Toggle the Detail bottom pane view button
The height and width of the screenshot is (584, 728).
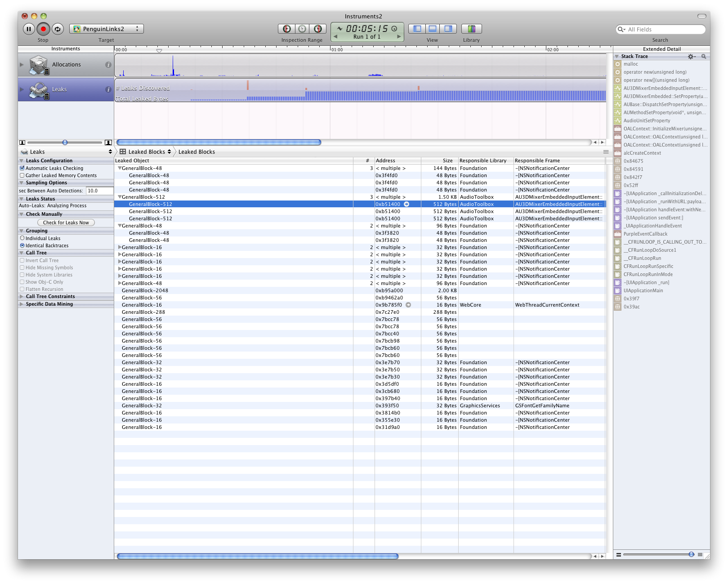click(x=433, y=29)
